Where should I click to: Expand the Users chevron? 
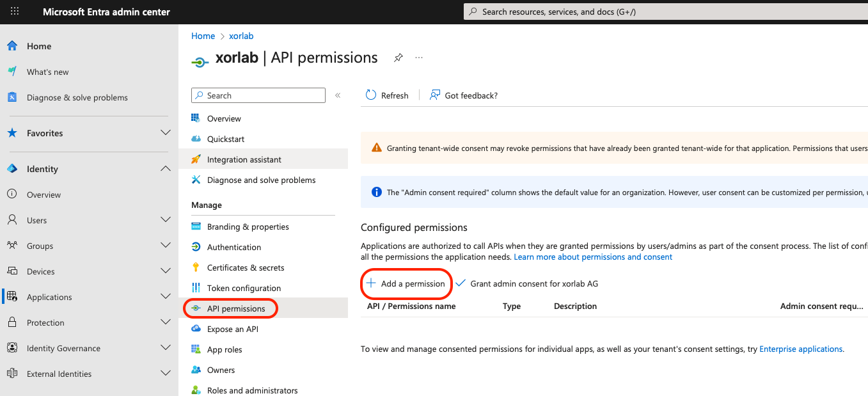pos(165,220)
